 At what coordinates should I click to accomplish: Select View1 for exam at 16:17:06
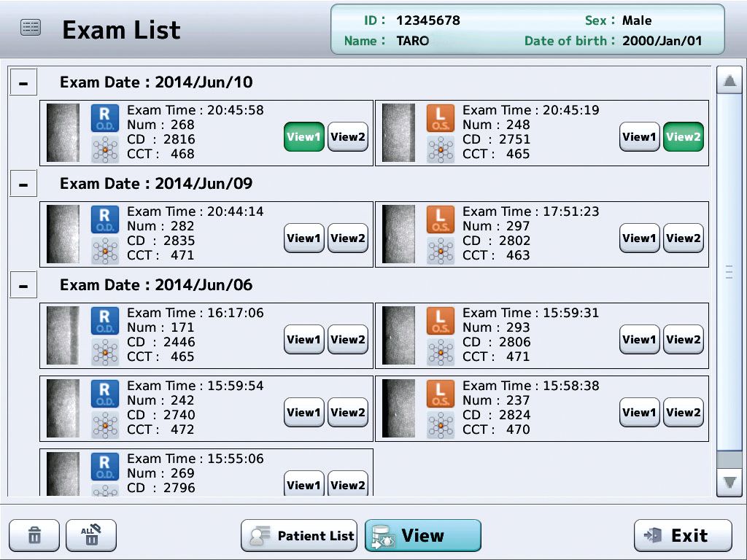303,339
